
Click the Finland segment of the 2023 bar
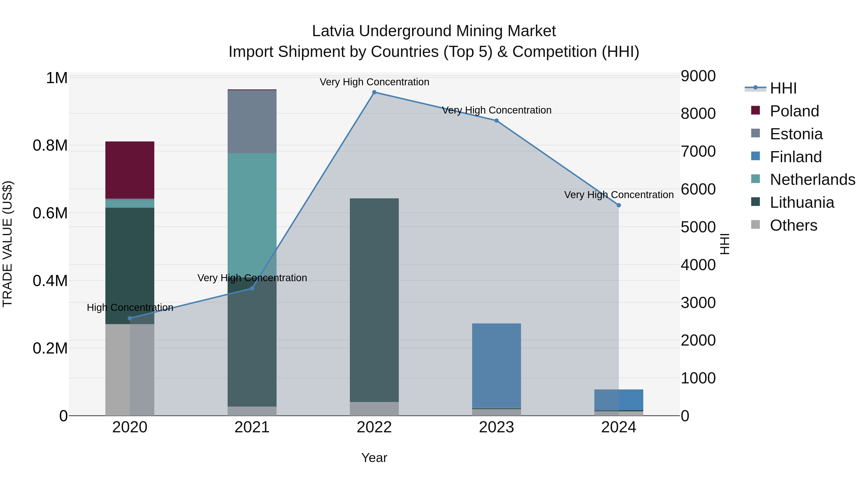click(x=496, y=365)
